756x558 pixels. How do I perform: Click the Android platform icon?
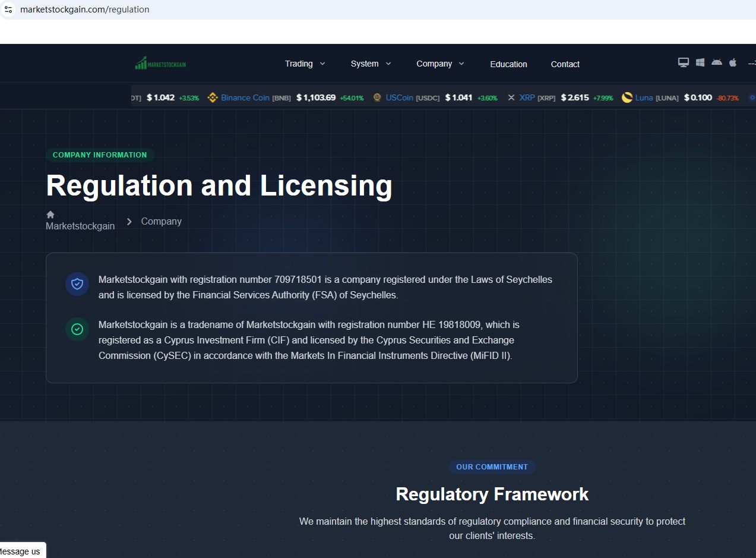717,62
